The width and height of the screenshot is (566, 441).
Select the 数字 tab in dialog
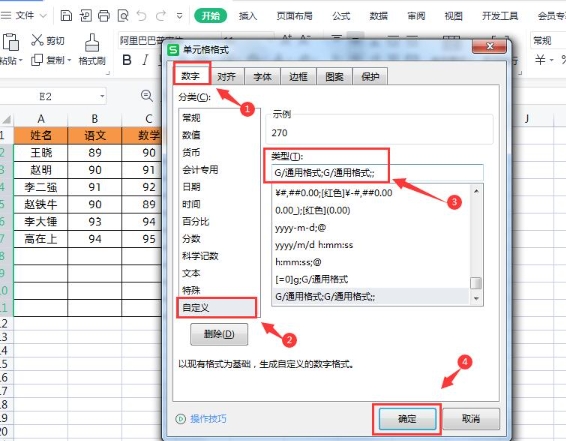pos(191,76)
